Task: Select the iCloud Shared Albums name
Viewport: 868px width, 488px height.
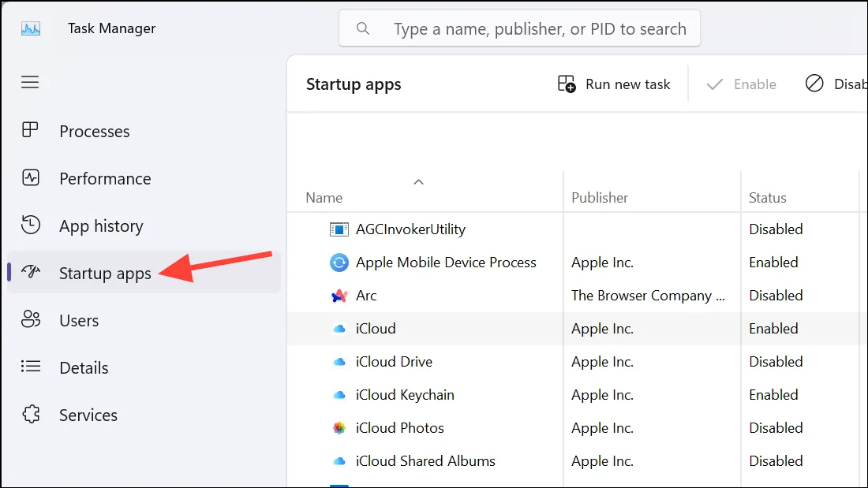Action: [425, 461]
